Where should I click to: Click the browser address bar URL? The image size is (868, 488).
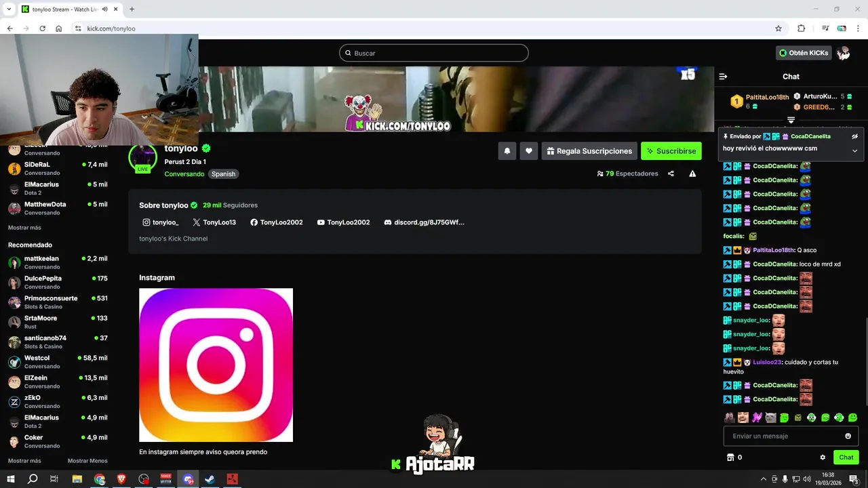pos(111,28)
